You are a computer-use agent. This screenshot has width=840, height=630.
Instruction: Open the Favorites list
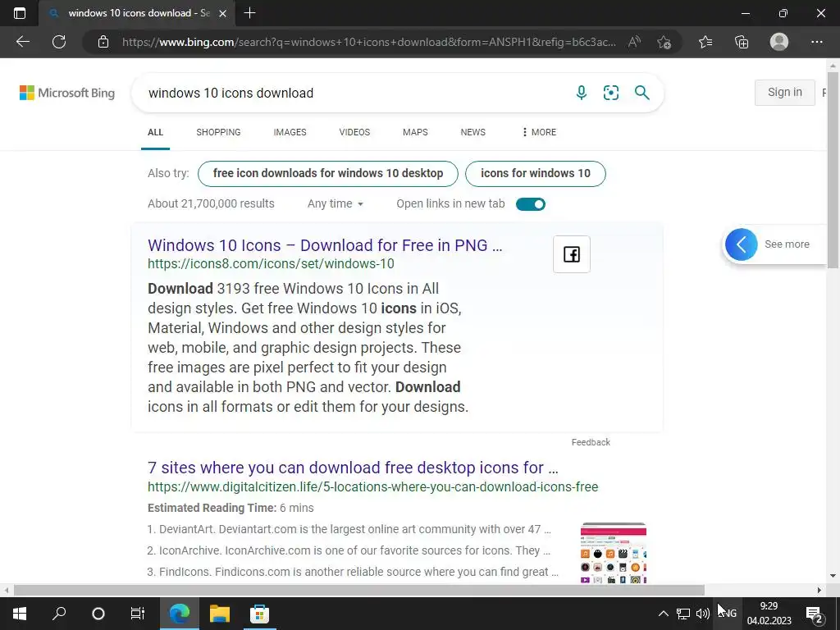705,42
